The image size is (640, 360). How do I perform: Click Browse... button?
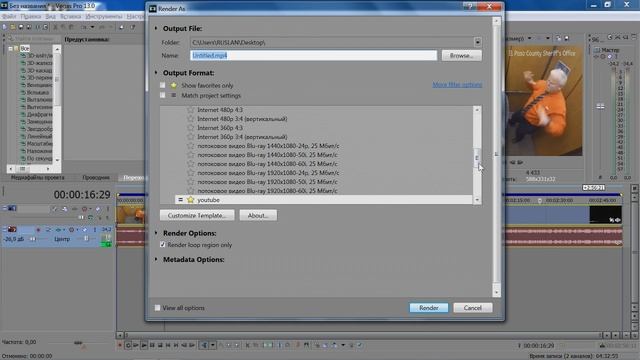click(462, 56)
